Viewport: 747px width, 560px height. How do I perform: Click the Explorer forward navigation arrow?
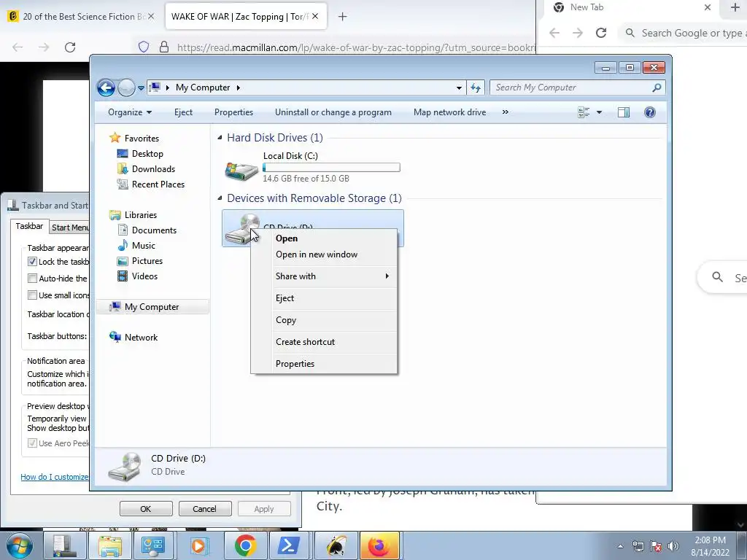pyautogui.click(x=126, y=87)
